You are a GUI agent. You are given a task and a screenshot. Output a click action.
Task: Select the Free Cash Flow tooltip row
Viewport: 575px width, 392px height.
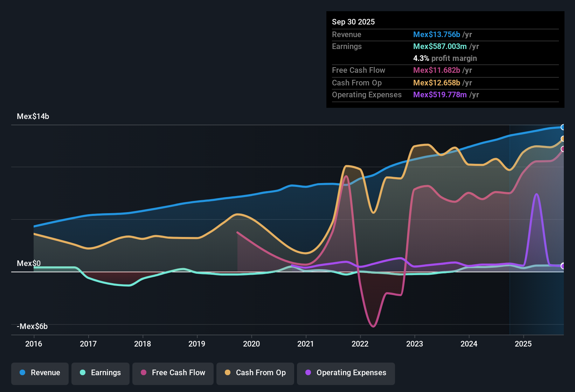point(445,70)
